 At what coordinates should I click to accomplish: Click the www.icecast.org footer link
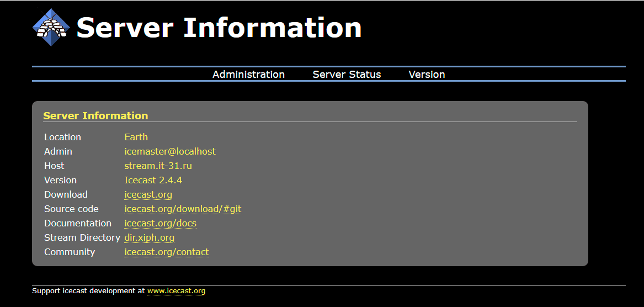pyautogui.click(x=176, y=291)
